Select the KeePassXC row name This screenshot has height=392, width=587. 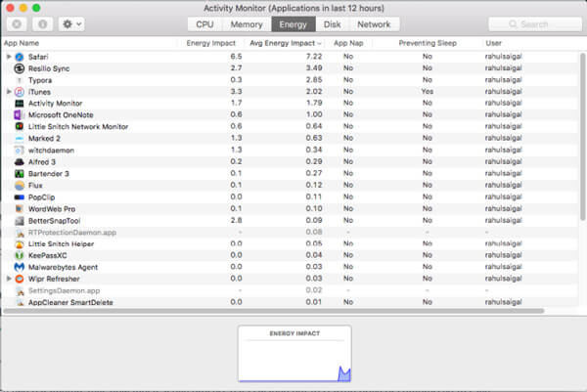click(48, 256)
